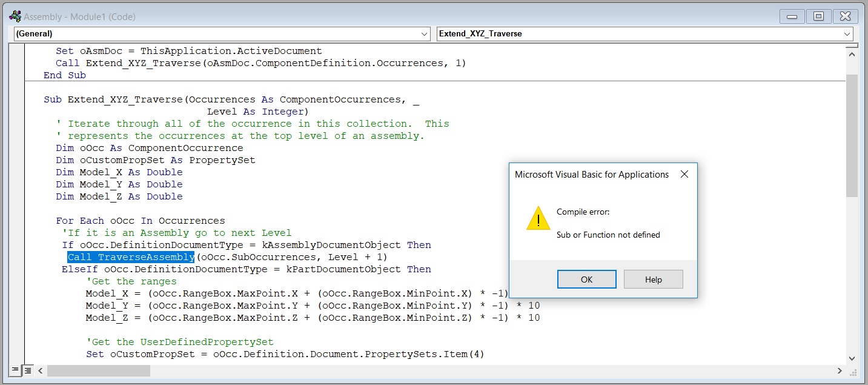Close the Microsoft Visual Basic dialog
868x385 pixels.
(684, 174)
